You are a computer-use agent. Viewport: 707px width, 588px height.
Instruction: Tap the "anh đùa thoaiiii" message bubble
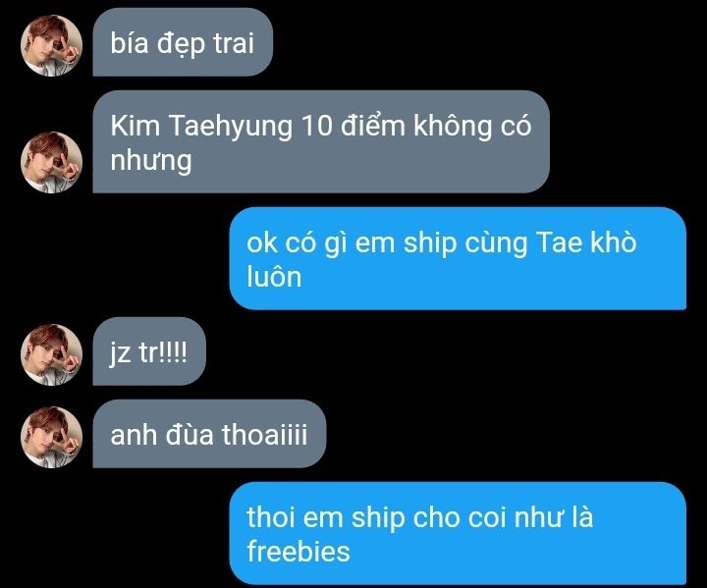click(209, 434)
